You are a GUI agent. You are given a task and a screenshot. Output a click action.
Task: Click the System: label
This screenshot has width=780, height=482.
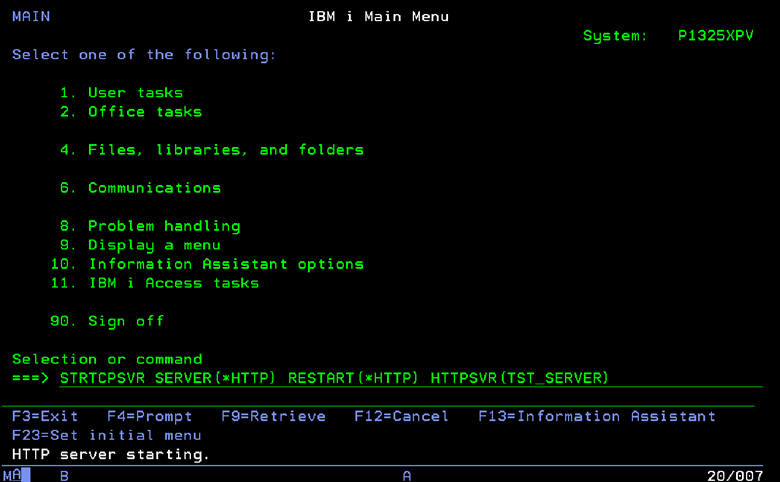pyautogui.click(x=615, y=36)
